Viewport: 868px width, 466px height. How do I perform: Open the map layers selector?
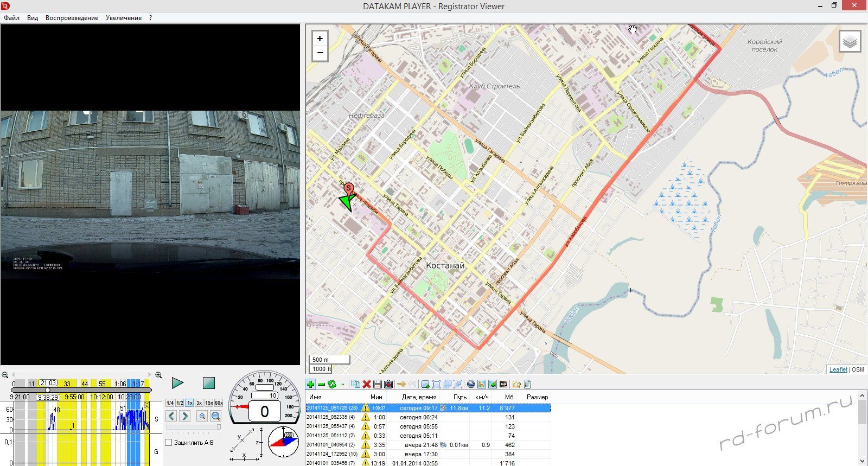point(850,41)
